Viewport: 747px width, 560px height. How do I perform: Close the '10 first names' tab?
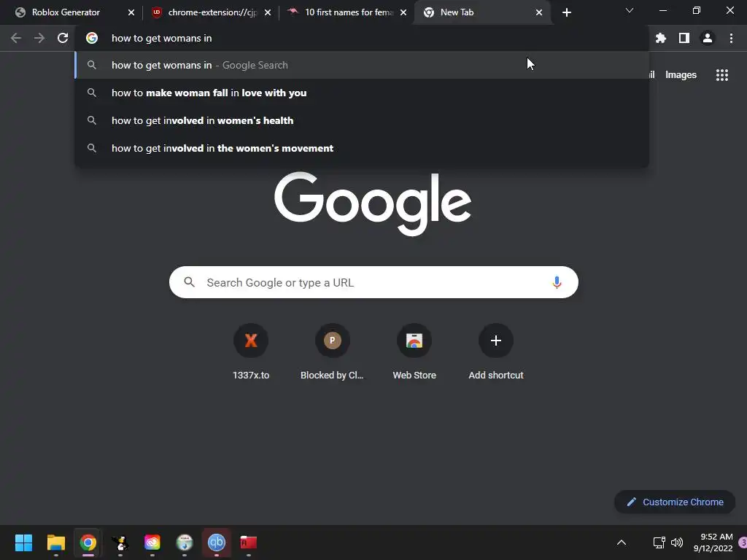coord(403,12)
